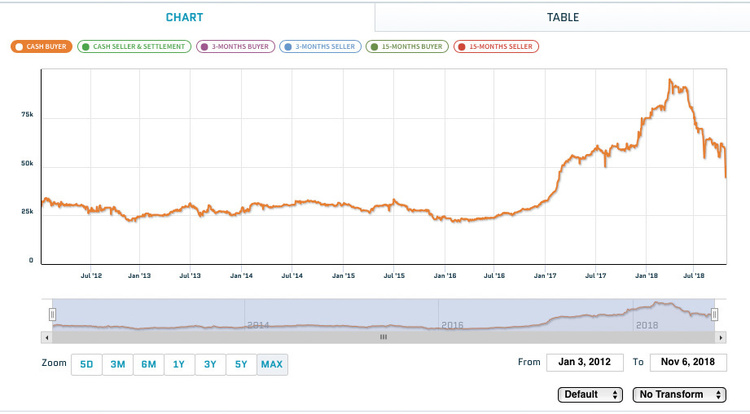This screenshot has width=750, height=414.
Task: Click the Jul '12 axis label
Action: pyautogui.click(x=91, y=275)
